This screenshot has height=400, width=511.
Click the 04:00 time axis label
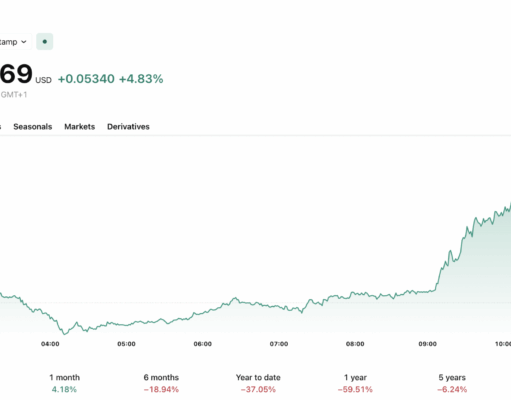coord(50,344)
